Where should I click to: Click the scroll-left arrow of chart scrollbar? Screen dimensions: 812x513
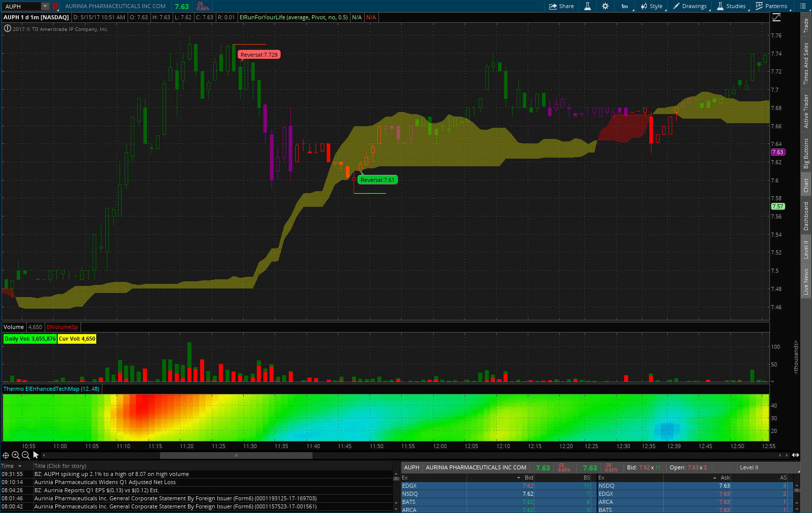tap(44, 455)
